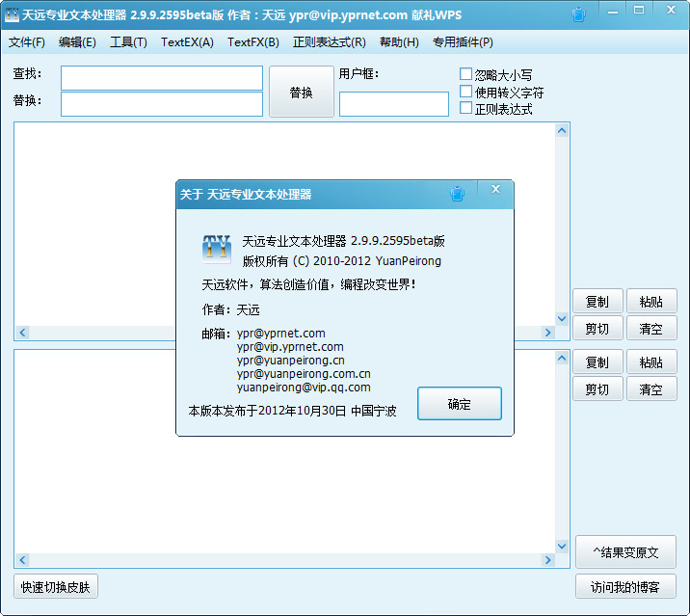Viewport: 690px width, 616px height.
Task: Click lower text area scroll-up arrow
Action: (562, 358)
